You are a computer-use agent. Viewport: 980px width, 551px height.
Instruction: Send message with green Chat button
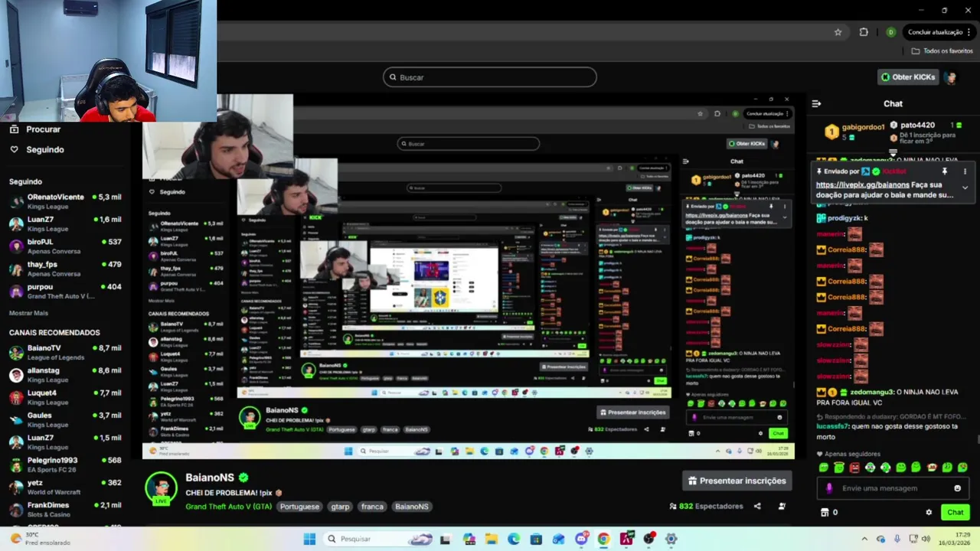(955, 512)
